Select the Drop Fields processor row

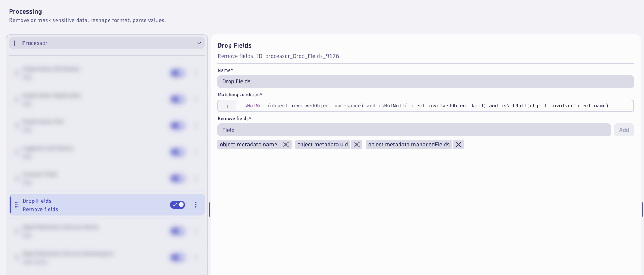(107, 205)
